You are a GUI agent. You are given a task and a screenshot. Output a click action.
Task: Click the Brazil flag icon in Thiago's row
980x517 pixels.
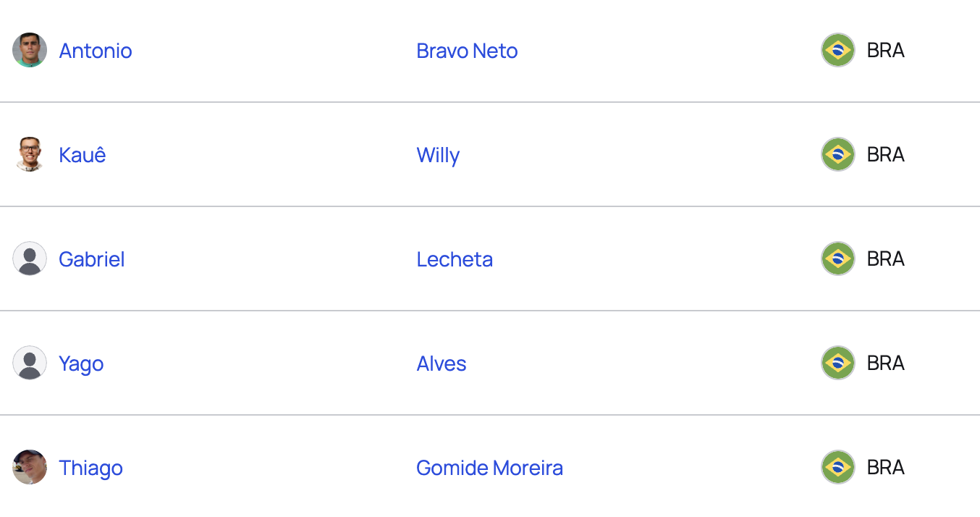(x=838, y=467)
